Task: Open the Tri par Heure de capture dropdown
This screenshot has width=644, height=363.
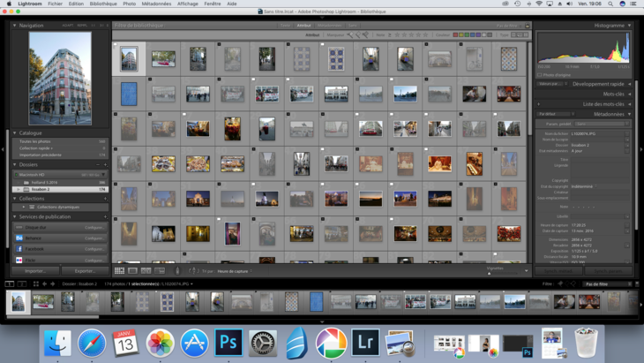Action: (x=235, y=271)
